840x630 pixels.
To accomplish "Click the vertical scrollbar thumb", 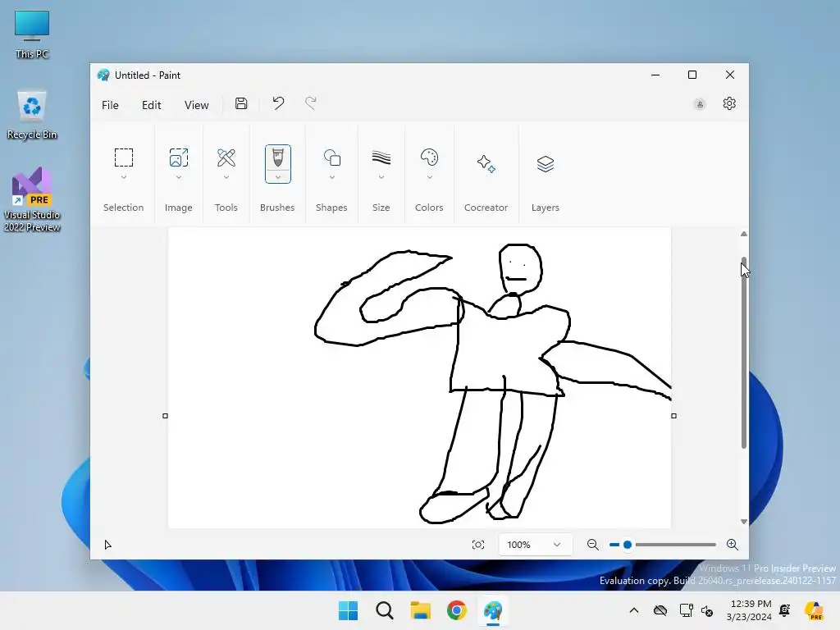I will click(743, 353).
